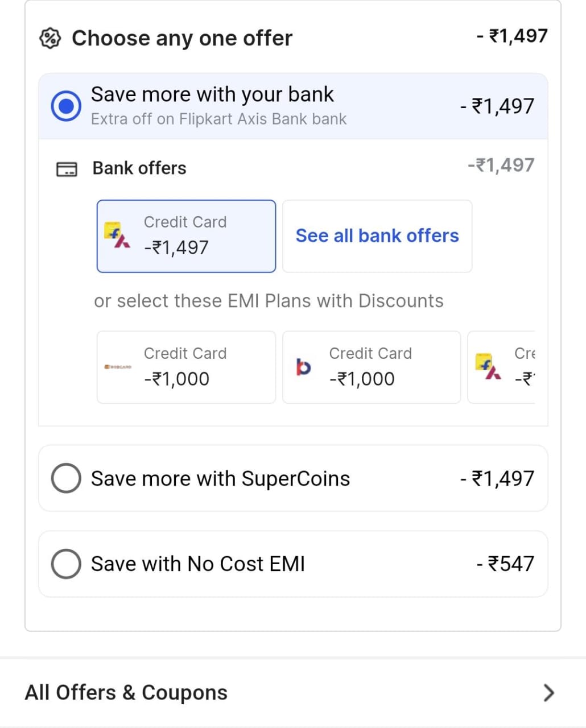
Task: Click the red and blue 'b' bank logo
Action: [x=303, y=367]
